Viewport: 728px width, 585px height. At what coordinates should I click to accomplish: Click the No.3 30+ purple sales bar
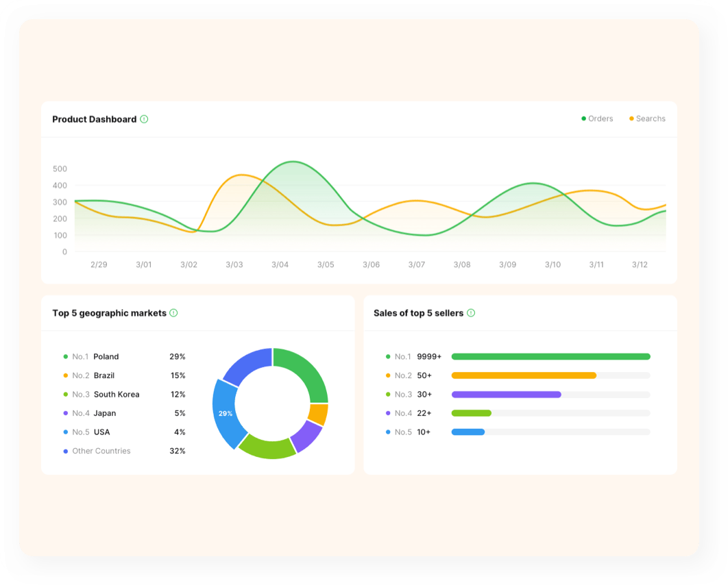506,395
